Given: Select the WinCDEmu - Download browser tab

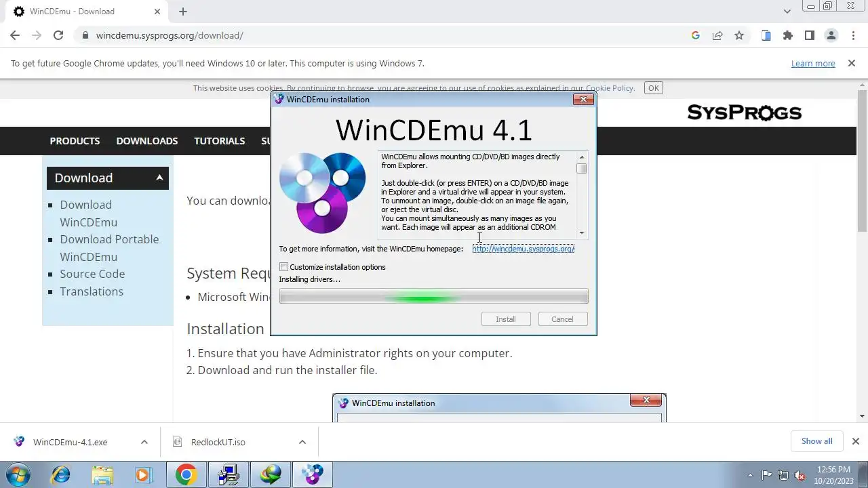Looking at the screenshot, I should click(84, 12).
